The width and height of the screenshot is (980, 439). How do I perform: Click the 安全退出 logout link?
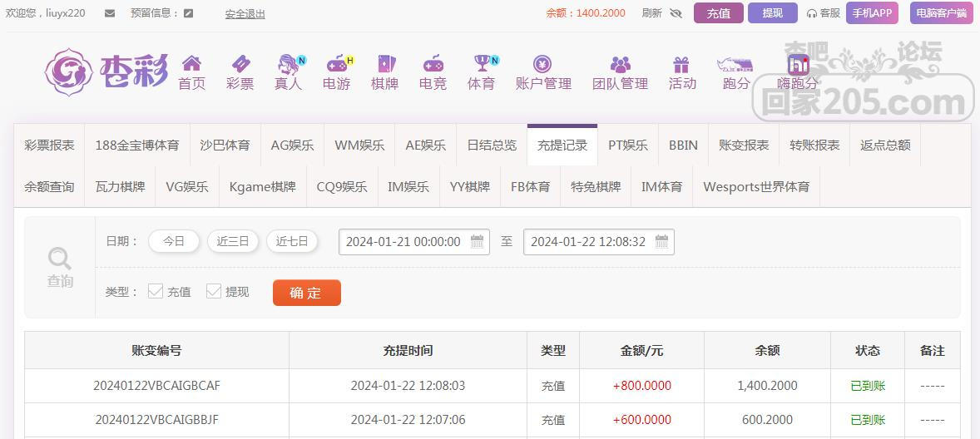click(245, 14)
